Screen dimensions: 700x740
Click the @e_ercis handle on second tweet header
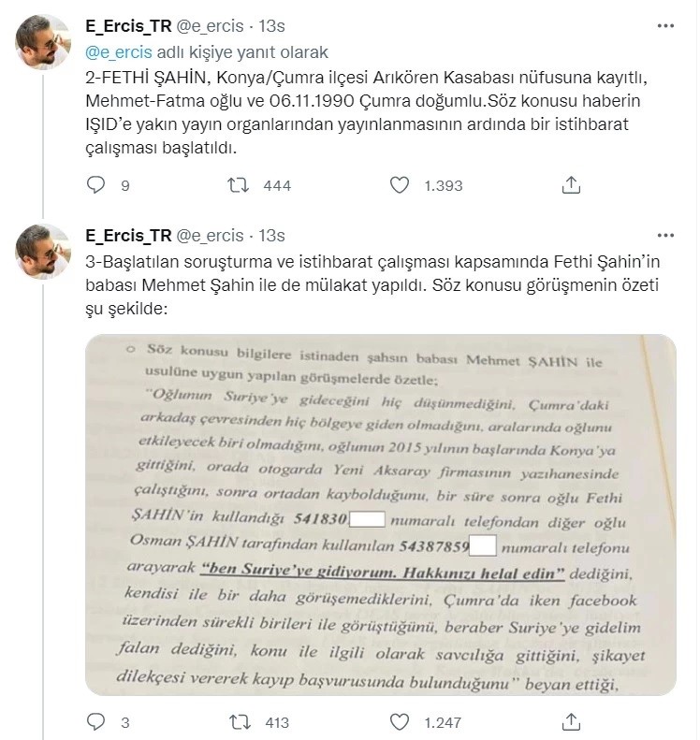pos(211,235)
